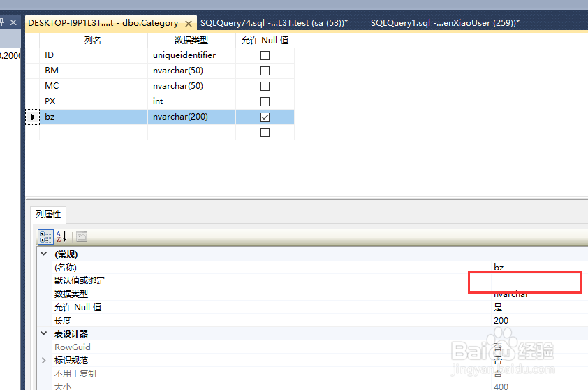Select the 不用于复制 property row

pos(320,373)
